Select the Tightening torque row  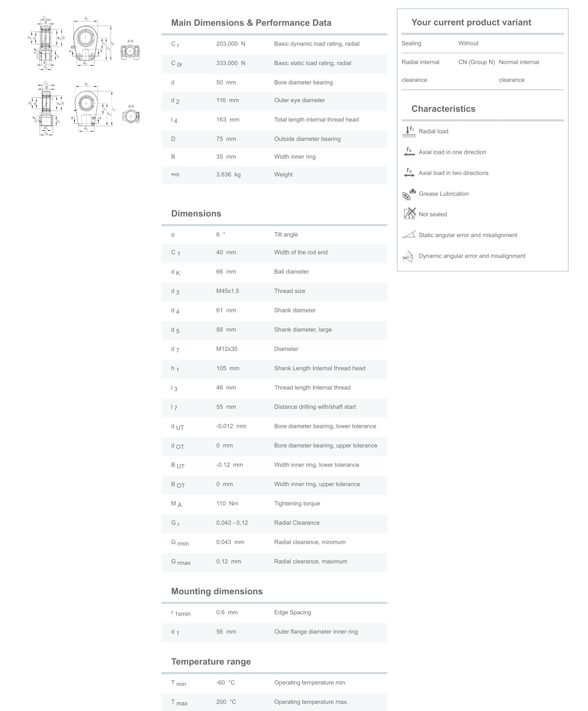point(274,504)
